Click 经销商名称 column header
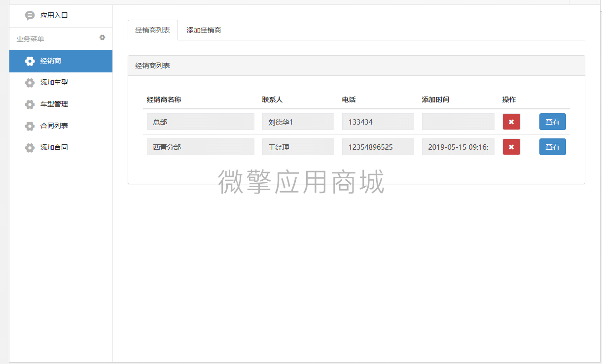 164,99
